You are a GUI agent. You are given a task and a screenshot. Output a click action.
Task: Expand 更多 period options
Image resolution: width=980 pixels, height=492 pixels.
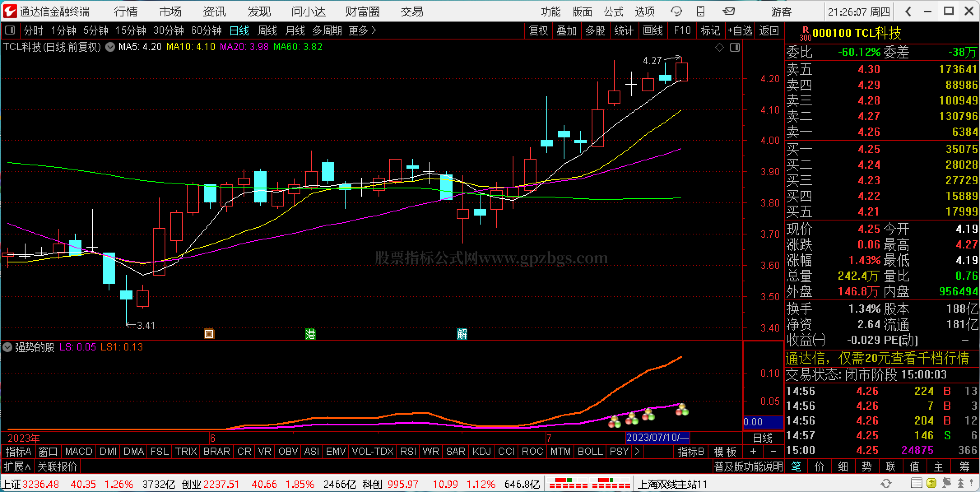(362, 30)
